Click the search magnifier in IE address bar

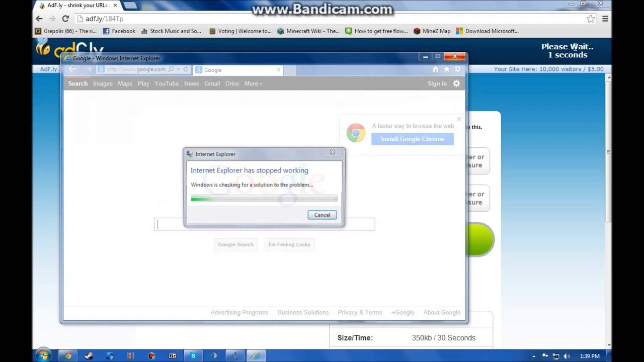tap(171, 69)
